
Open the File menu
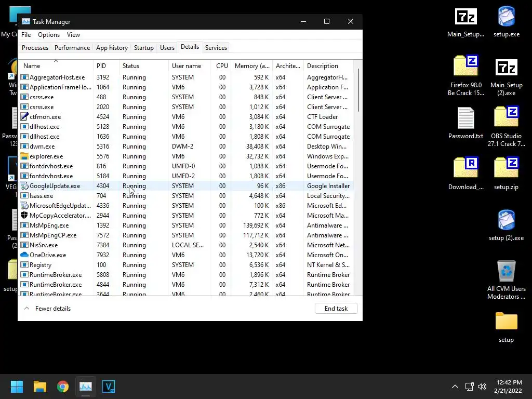pyautogui.click(x=26, y=35)
